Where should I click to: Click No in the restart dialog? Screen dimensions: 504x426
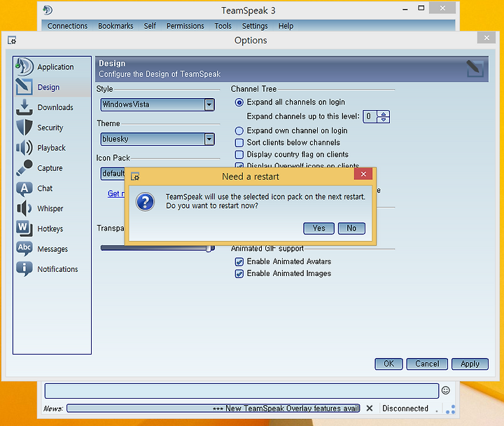pos(351,228)
